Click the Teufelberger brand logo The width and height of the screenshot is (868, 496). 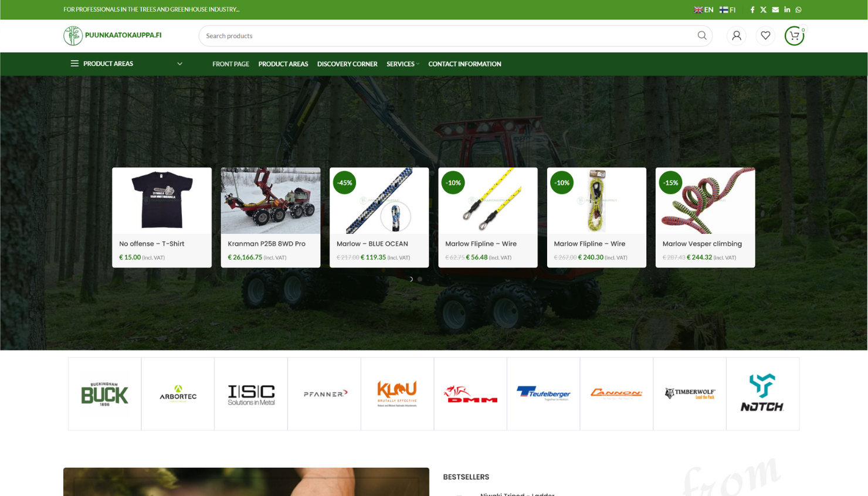(543, 393)
